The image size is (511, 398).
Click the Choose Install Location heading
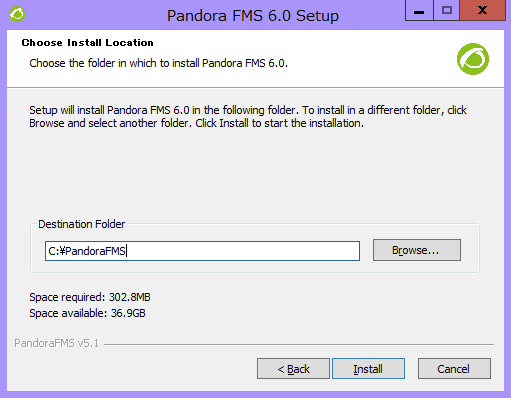click(x=88, y=43)
